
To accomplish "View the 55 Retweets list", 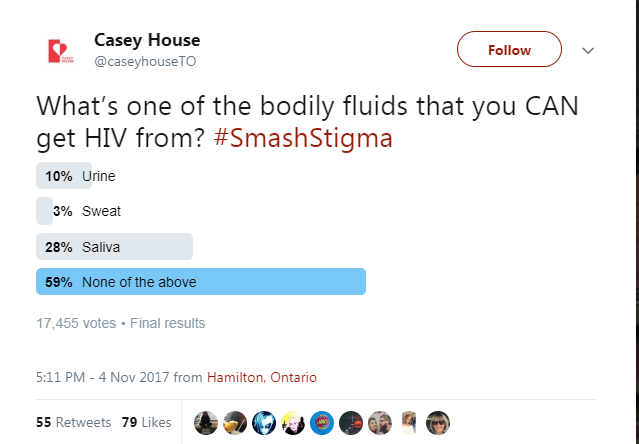I will 73,422.
